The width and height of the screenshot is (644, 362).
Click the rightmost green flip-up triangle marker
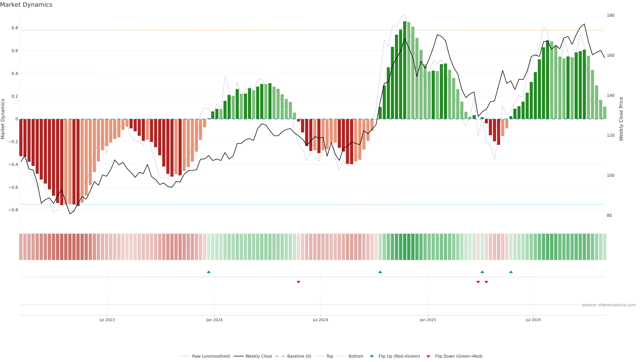point(511,272)
